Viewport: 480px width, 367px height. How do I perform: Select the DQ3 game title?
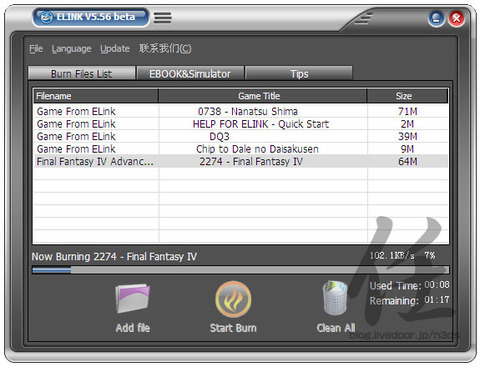[x=219, y=136]
